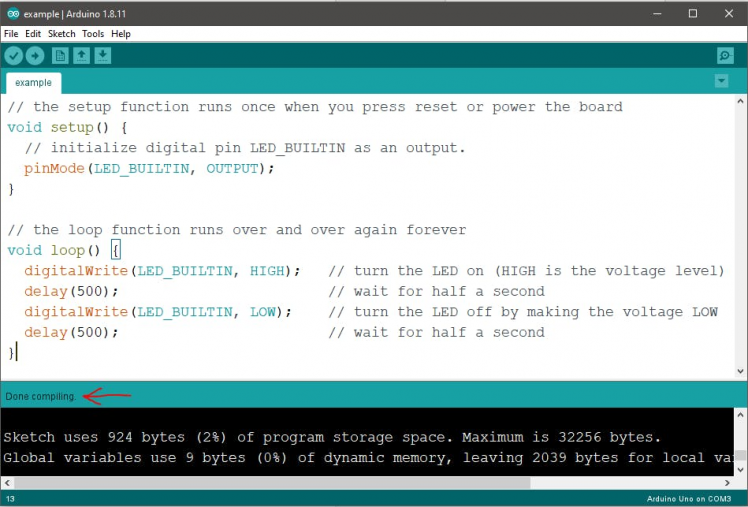748x507 pixels.
Task: Click the 'Done compiling.' status text
Action: 41,396
